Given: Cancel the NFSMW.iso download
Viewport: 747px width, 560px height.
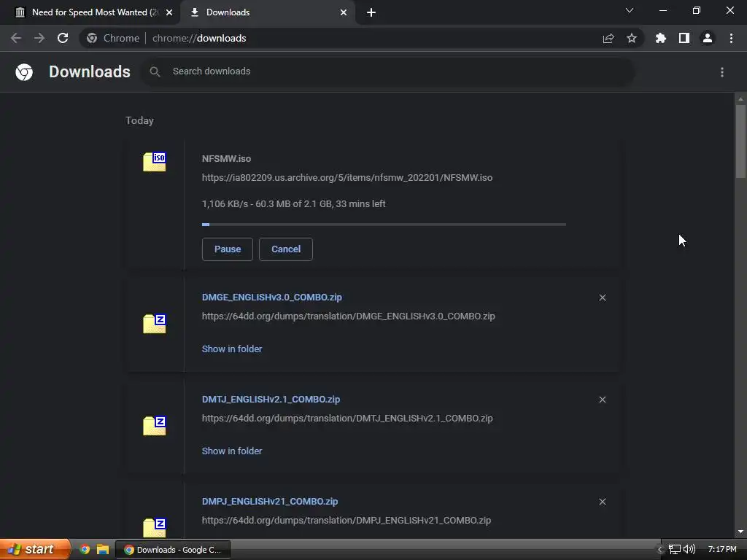Looking at the screenshot, I should pos(286,249).
